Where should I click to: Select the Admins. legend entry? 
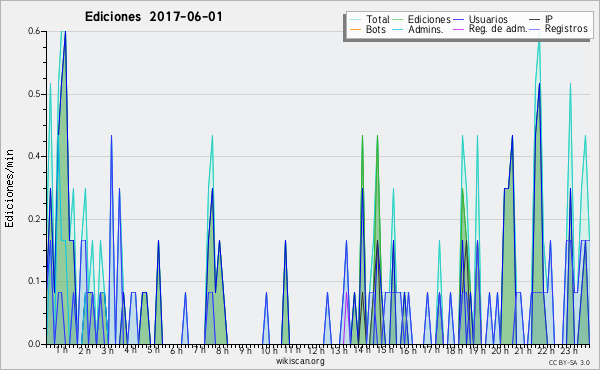click(x=426, y=29)
